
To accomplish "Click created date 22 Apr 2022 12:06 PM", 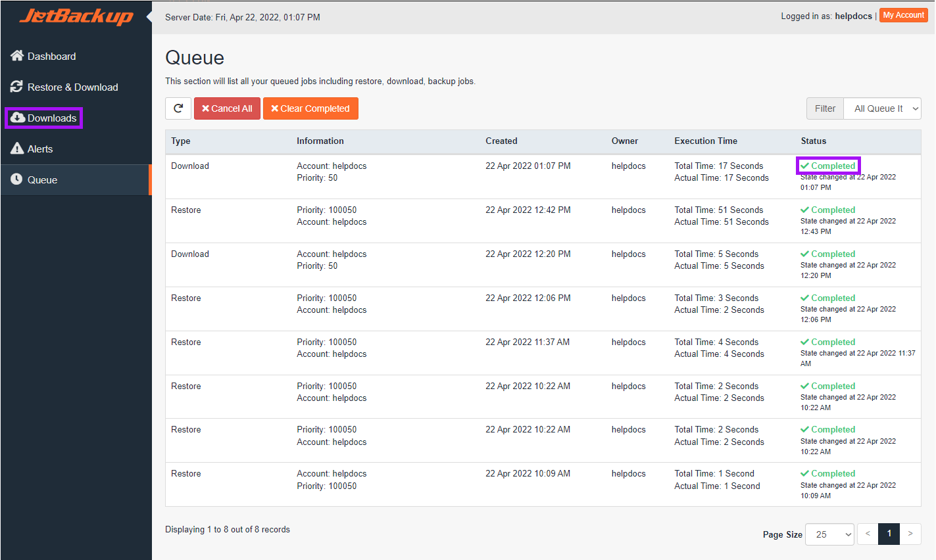I will tap(528, 298).
